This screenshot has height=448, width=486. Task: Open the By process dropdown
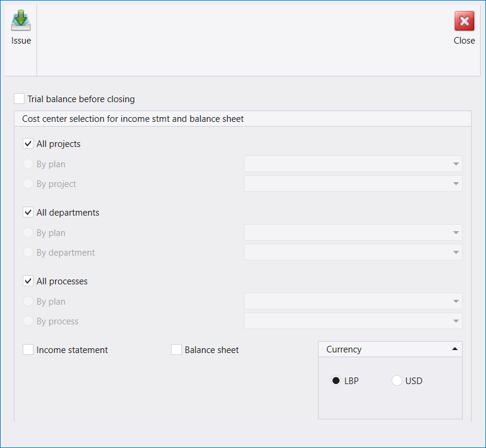point(353,321)
